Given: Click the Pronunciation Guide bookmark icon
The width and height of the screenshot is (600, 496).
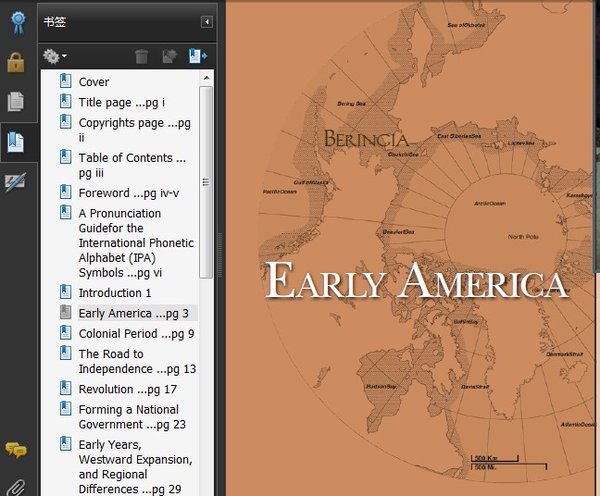Looking at the screenshot, I should click(x=66, y=212).
